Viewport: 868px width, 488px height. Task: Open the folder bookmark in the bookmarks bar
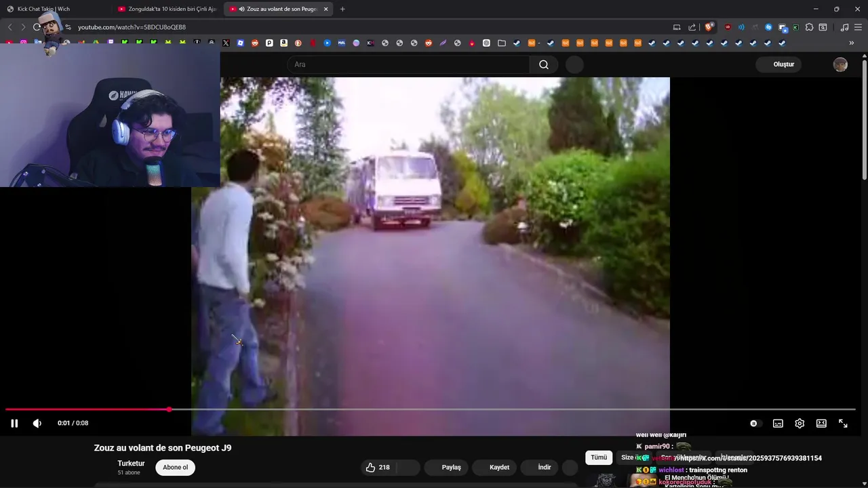point(502,43)
